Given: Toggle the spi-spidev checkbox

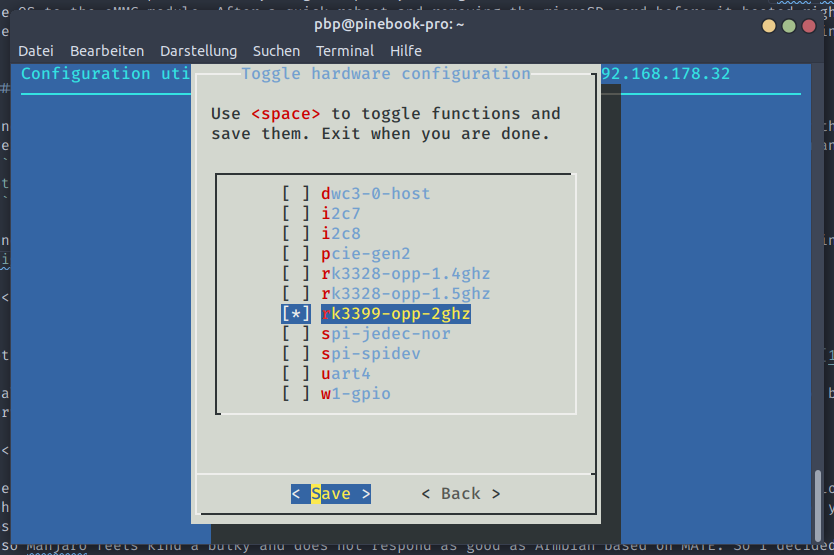Looking at the screenshot, I should pos(296,354).
